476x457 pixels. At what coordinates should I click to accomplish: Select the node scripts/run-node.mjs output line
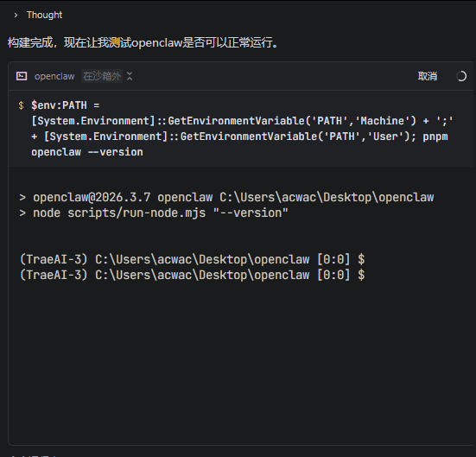tap(154, 213)
